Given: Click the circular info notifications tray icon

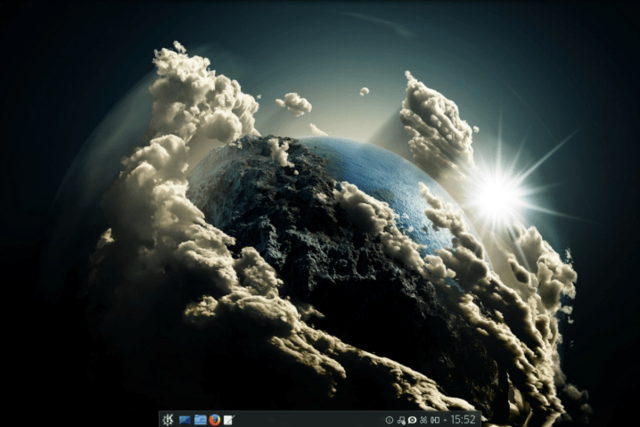Looking at the screenshot, I should pyautogui.click(x=389, y=420).
